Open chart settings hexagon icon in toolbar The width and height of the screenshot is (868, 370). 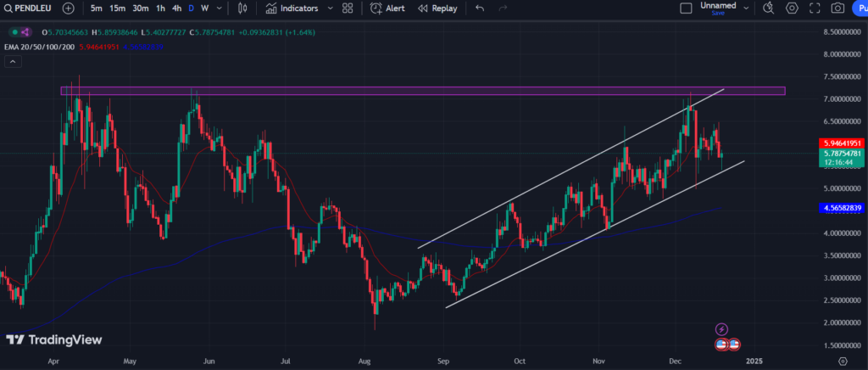click(793, 8)
